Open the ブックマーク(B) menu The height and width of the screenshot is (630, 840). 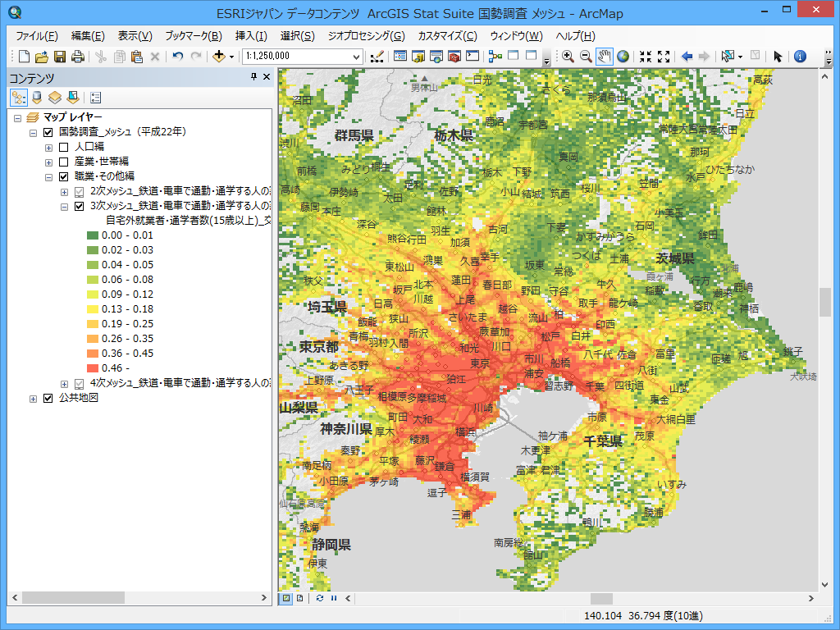pos(193,36)
